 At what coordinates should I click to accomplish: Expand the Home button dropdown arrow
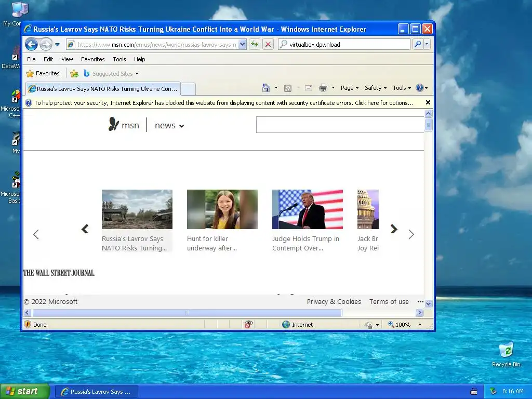(276, 88)
